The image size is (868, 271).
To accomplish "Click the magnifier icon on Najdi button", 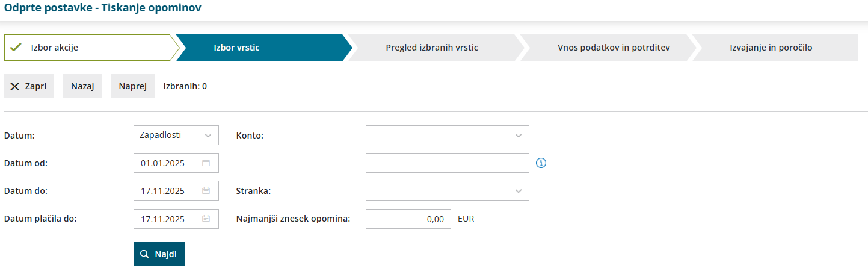I will pos(144,254).
